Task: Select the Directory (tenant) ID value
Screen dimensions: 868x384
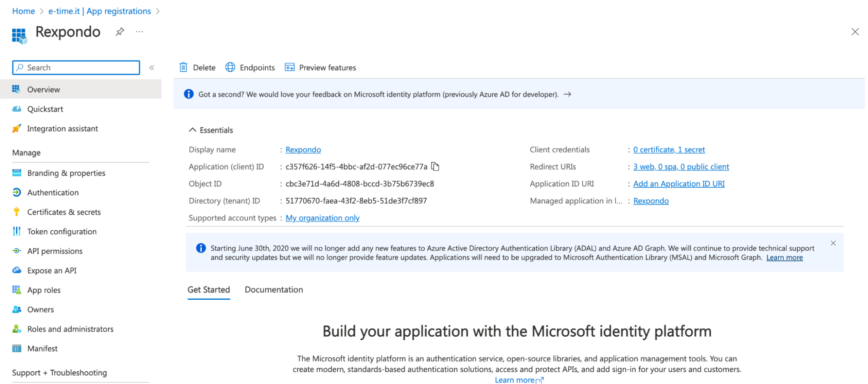Action: 356,201
